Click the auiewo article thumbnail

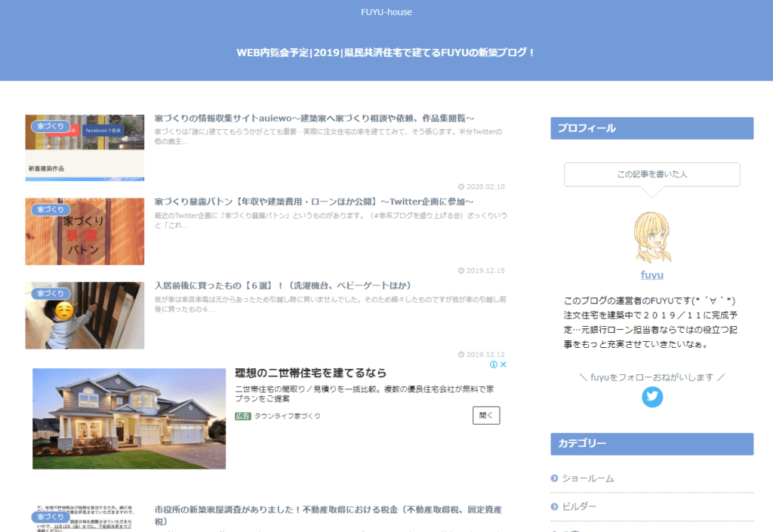(x=85, y=148)
